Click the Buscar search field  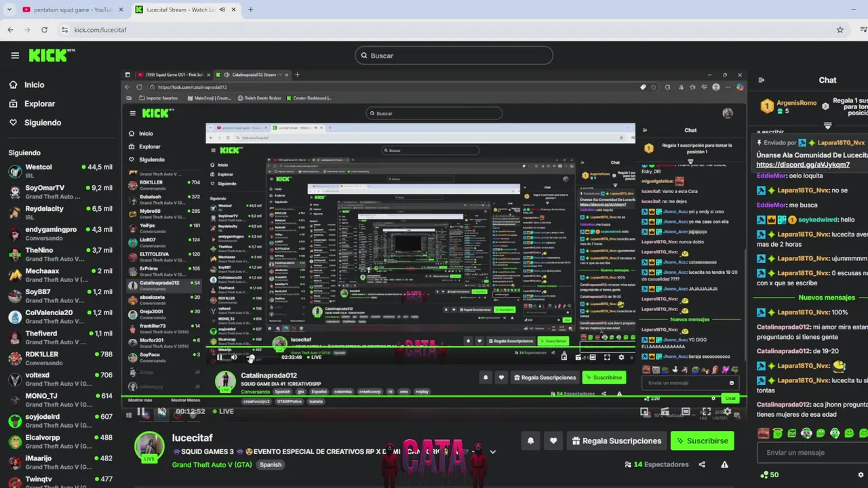[454, 56]
